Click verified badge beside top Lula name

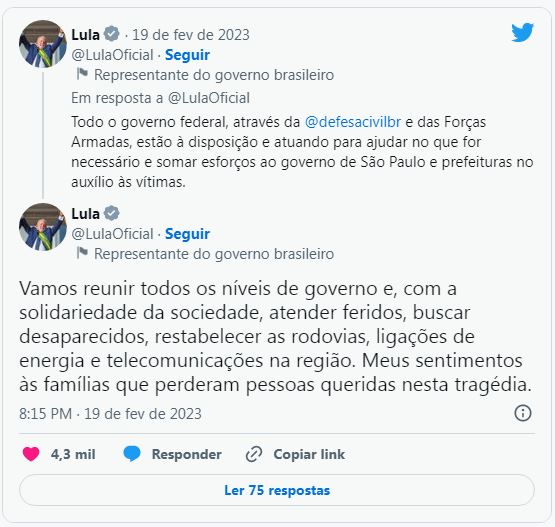pyautogui.click(x=111, y=34)
